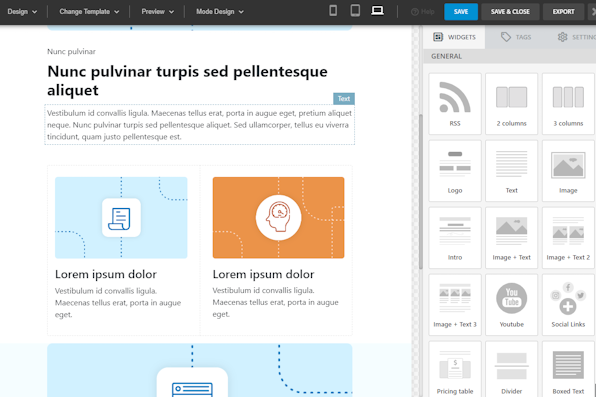Select Lorem ipsum dolor heading under orange image

[x=263, y=274]
